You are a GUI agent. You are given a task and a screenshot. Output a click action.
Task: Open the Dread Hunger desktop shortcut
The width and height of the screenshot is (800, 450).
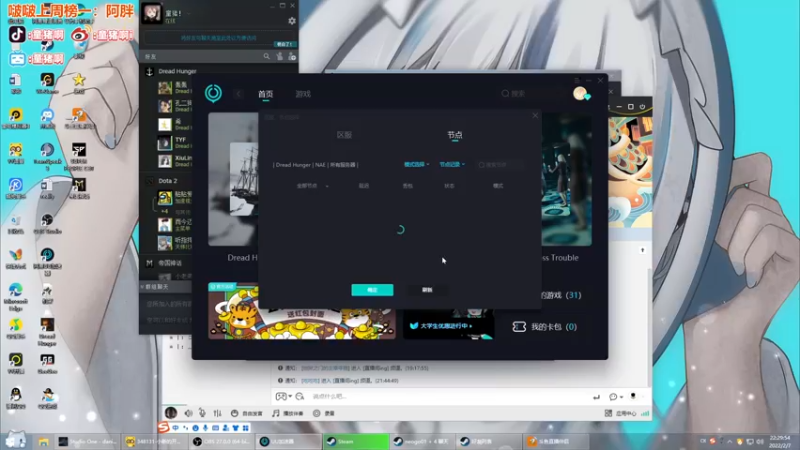[x=47, y=332]
